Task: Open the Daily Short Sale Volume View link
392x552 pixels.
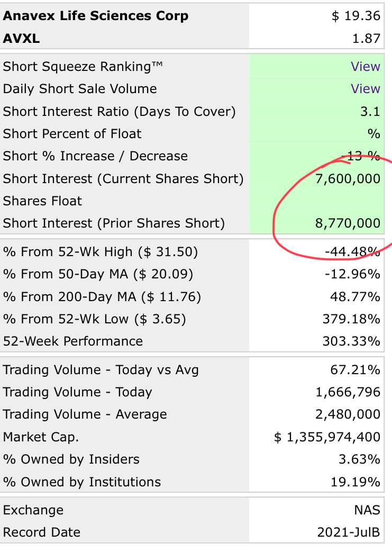Action: tap(365, 89)
